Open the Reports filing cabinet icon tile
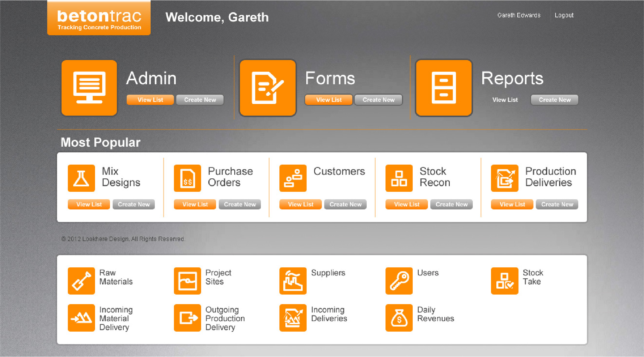 pos(444,88)
